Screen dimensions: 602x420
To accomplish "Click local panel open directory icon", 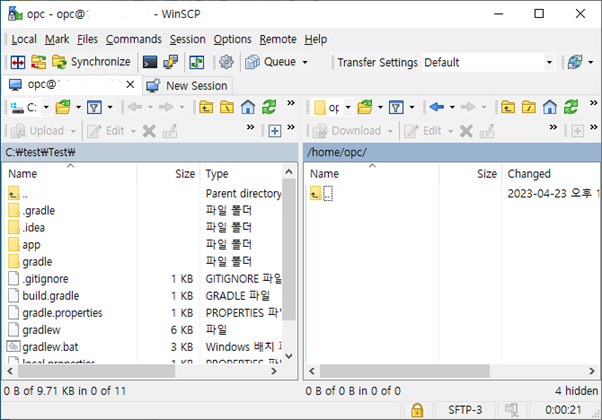I will pos(63,107).
